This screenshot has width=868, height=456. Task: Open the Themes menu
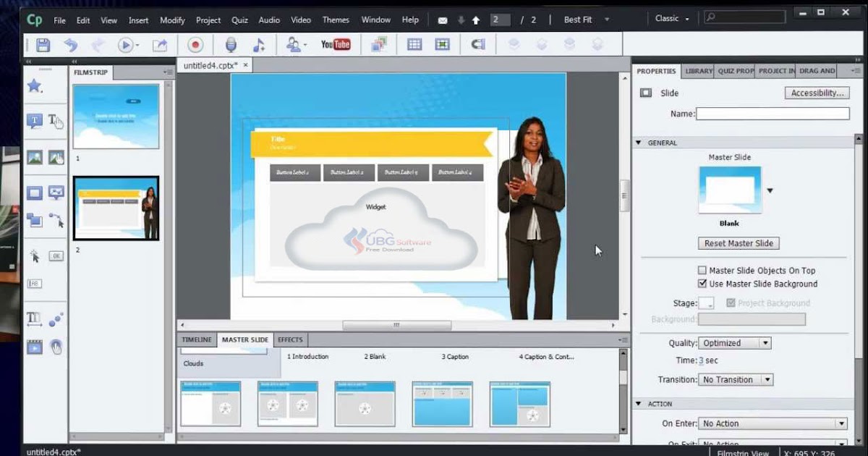click(336, 20)
